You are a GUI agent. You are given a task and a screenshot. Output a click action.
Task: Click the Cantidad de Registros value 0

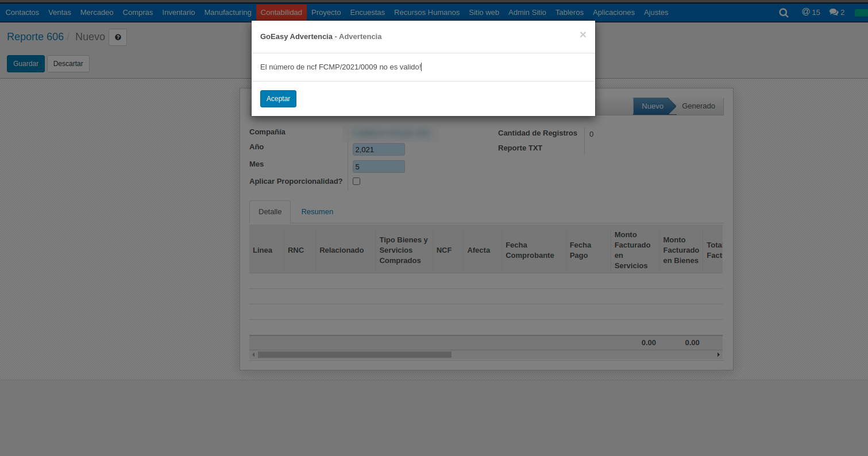(x=592, y=134)
